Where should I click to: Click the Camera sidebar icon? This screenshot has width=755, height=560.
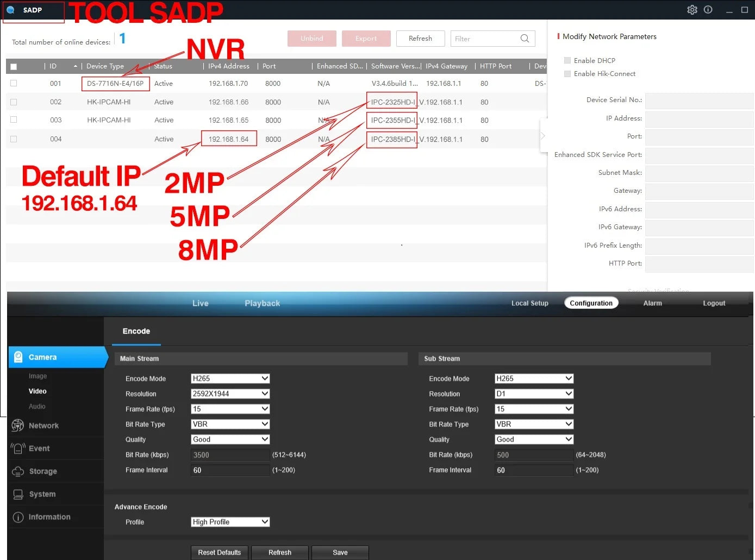coord(18,357)
